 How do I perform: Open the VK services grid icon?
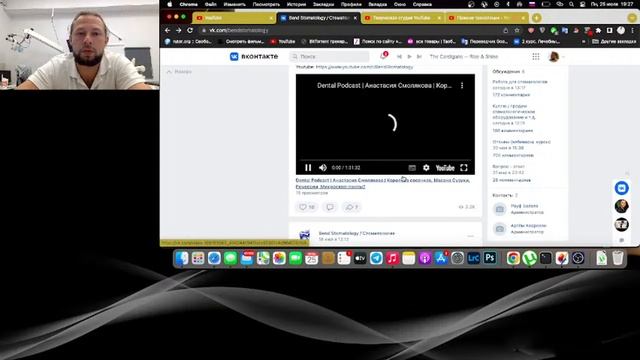[x=536, y=57]
